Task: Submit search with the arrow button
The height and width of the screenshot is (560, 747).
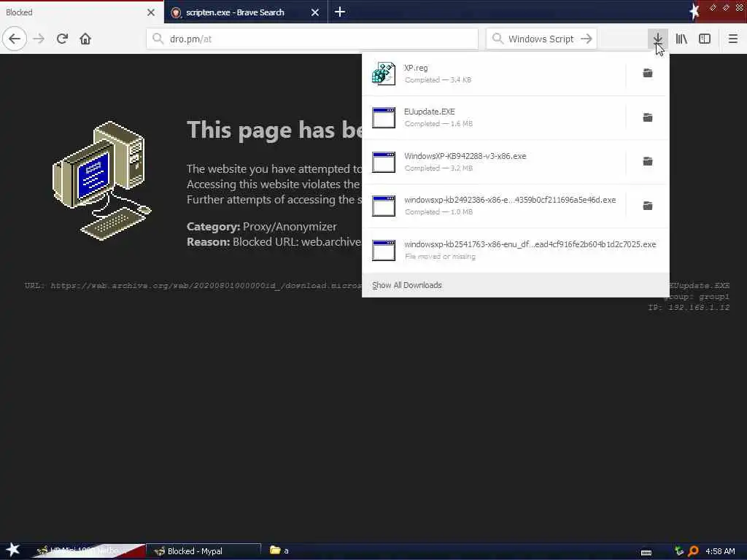Action: coord(587,39)
